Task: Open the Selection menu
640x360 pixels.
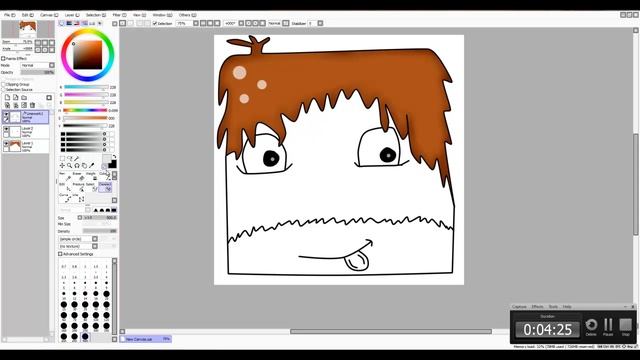Action: click(x=96, y=15)
